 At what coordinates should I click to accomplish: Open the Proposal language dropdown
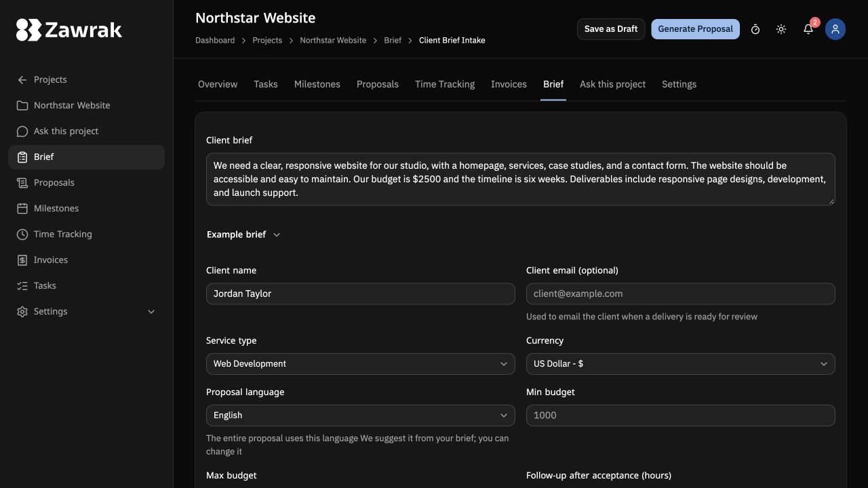[361, 415]
